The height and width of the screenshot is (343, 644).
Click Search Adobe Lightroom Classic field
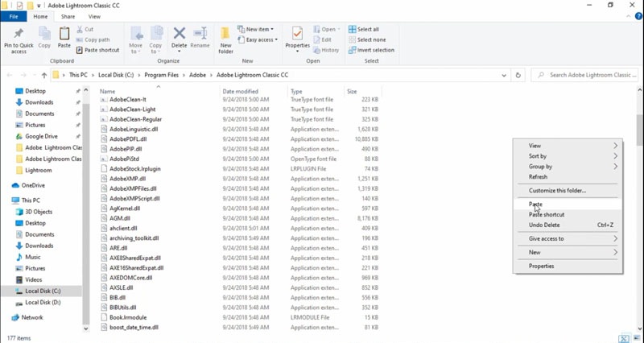[x=586, y=75]
